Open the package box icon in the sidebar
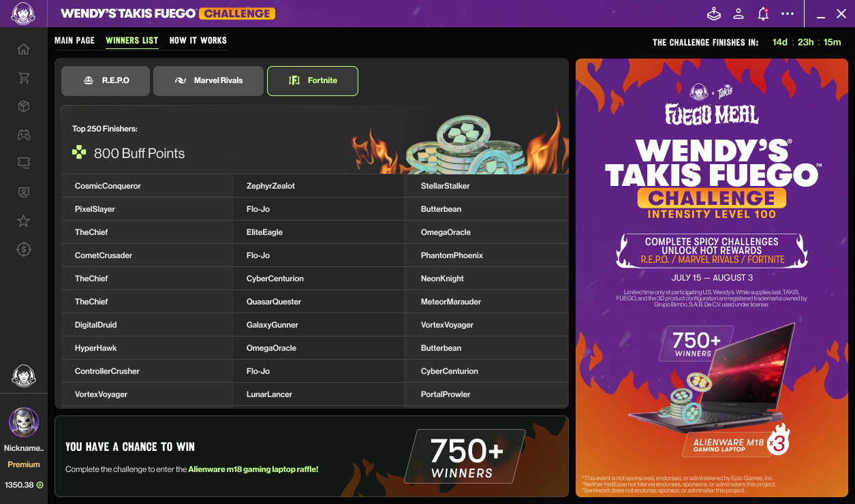Viewport: 855px width, 504px height. [x=24, y=106]
